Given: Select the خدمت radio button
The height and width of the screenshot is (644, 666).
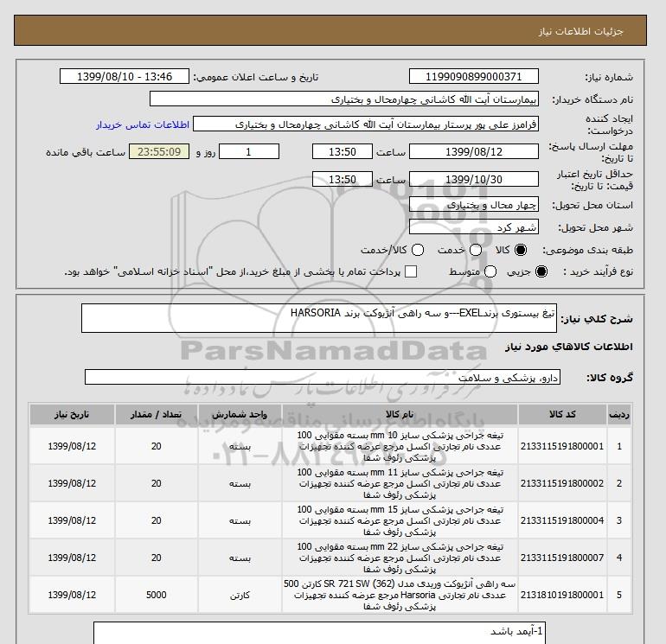Looking at the screenshot, I should (476, 250).
